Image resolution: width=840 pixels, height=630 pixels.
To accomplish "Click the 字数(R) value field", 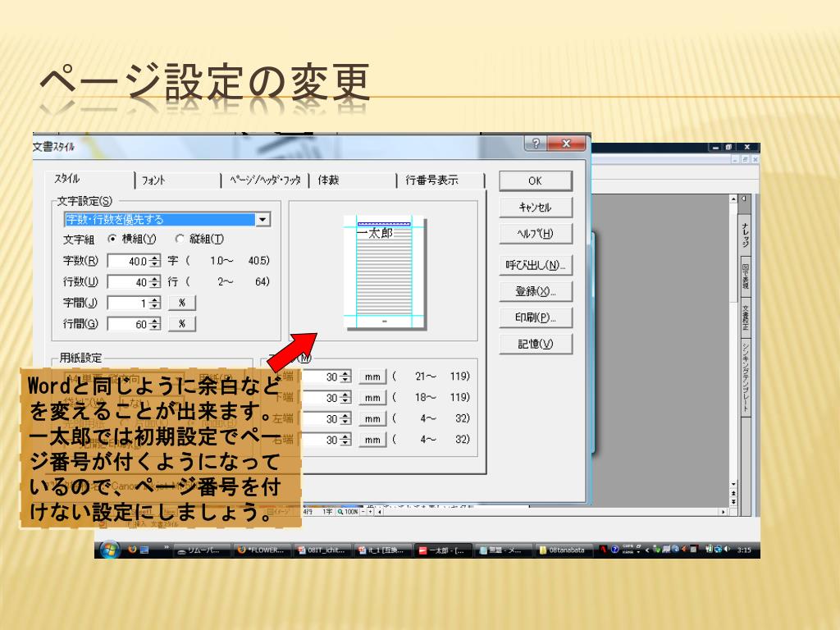I will [x=128, y=261].
